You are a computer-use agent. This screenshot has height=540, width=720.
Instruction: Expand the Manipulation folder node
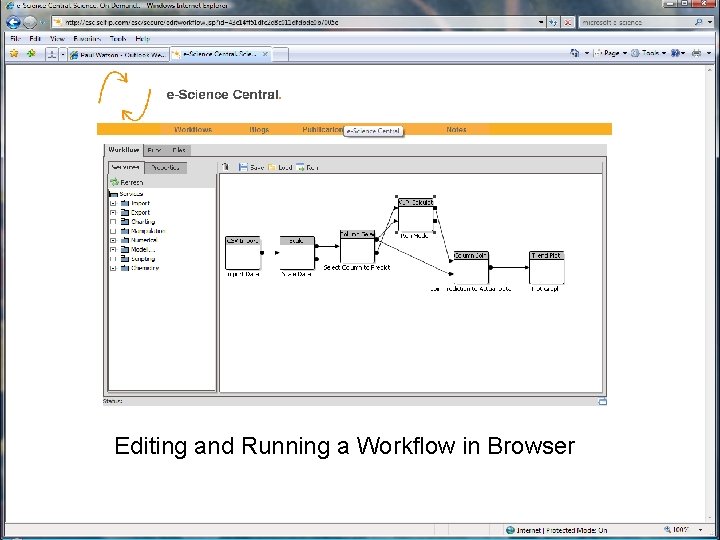(x=113, y=231)
